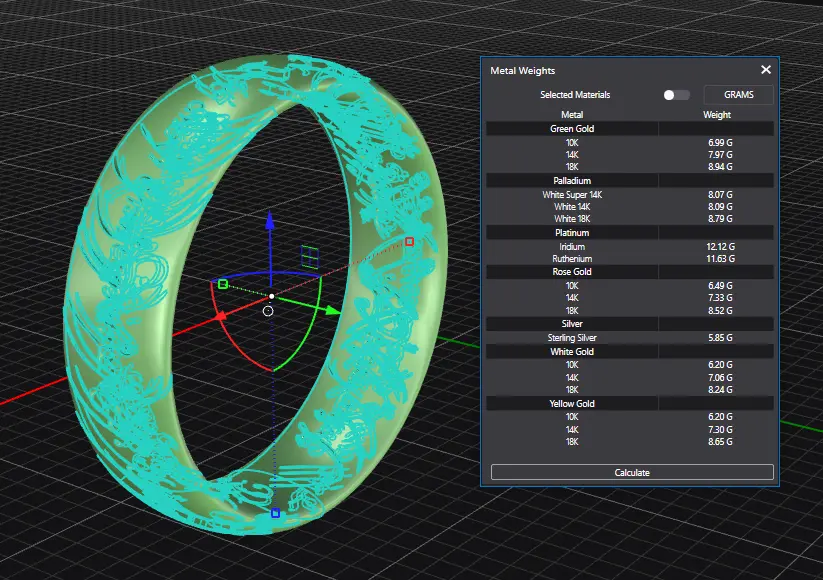This screenshot has width=823, height=580.
Task: Click the Weight column header
Action: coord(717,115)
